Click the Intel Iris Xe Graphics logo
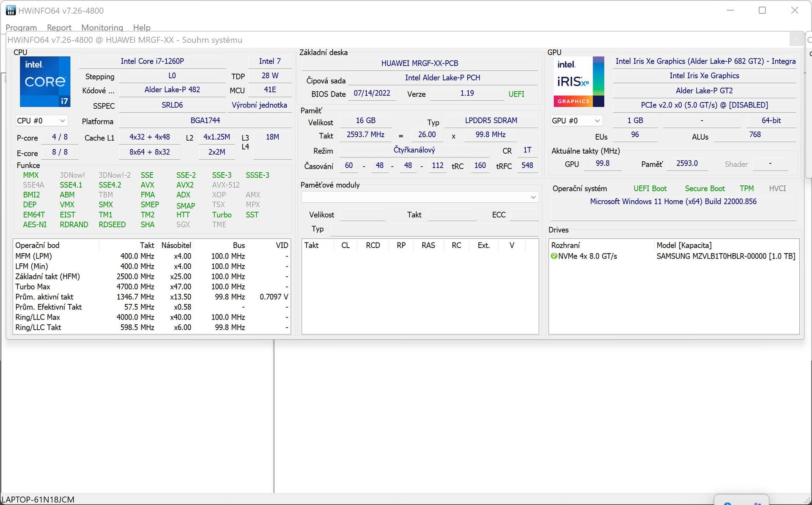This screenshot has height=505, width=812. [x=579, y=81]
